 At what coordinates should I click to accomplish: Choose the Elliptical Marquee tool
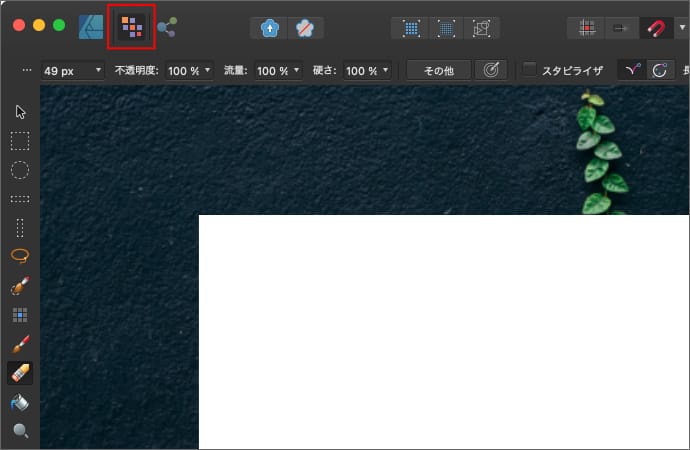(x=20, y=170)
